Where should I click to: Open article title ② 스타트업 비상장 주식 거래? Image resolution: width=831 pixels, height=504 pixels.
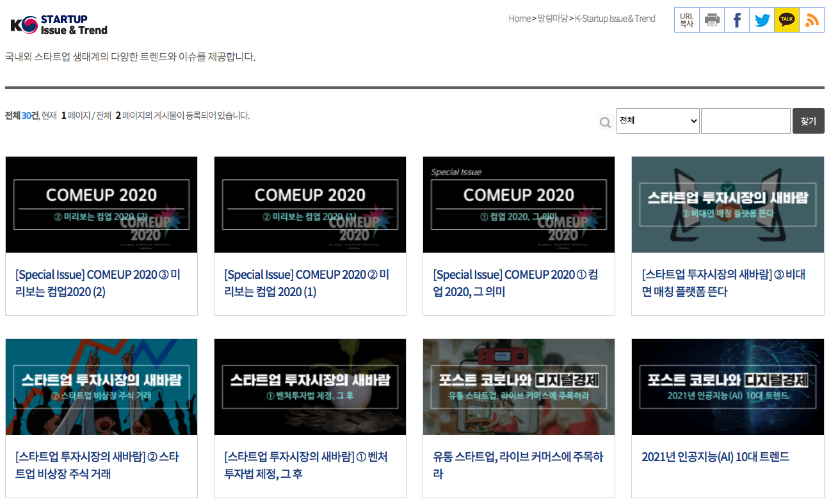[x=97, y=466]
